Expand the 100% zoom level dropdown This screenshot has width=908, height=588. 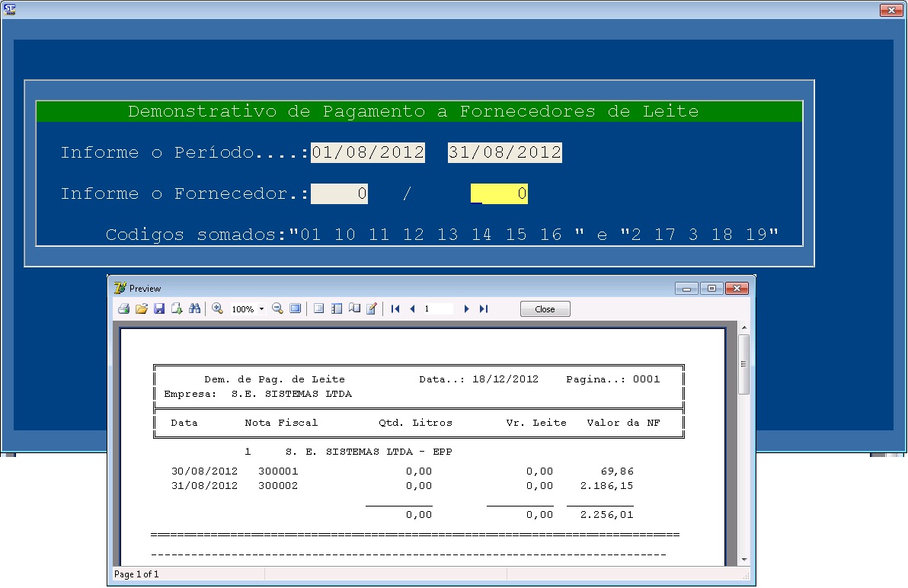coord(261,310)
